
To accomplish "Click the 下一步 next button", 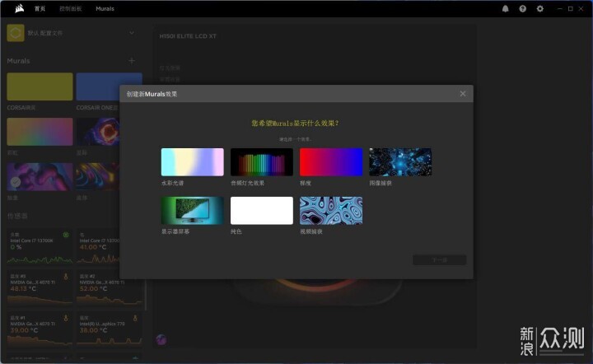I will [x=440, y=260].
